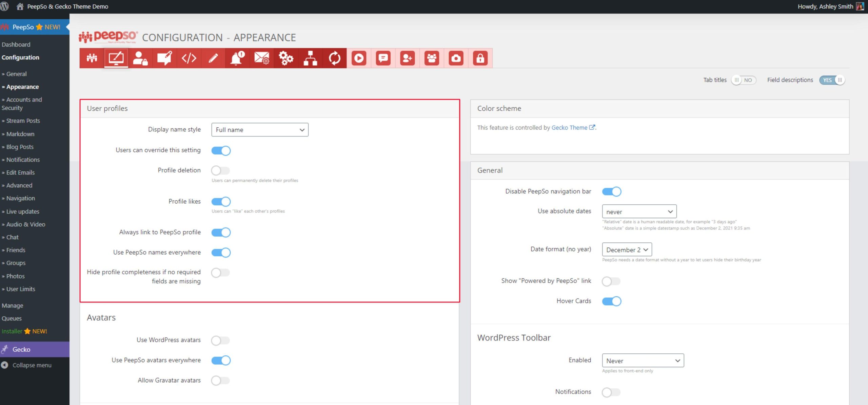Select the Appearance monitor icon tab
This screenshot has height=405, width=868.
pos(116,58)
